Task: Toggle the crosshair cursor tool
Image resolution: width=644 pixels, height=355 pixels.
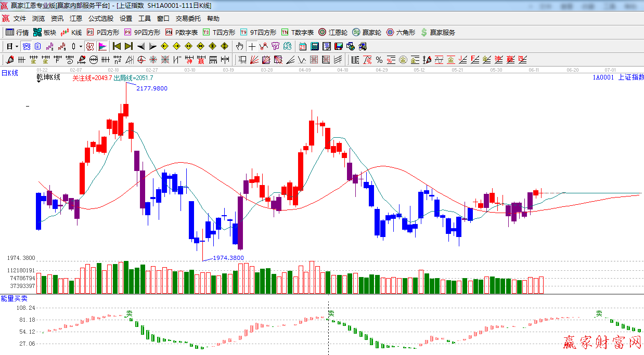Action: 252,46
